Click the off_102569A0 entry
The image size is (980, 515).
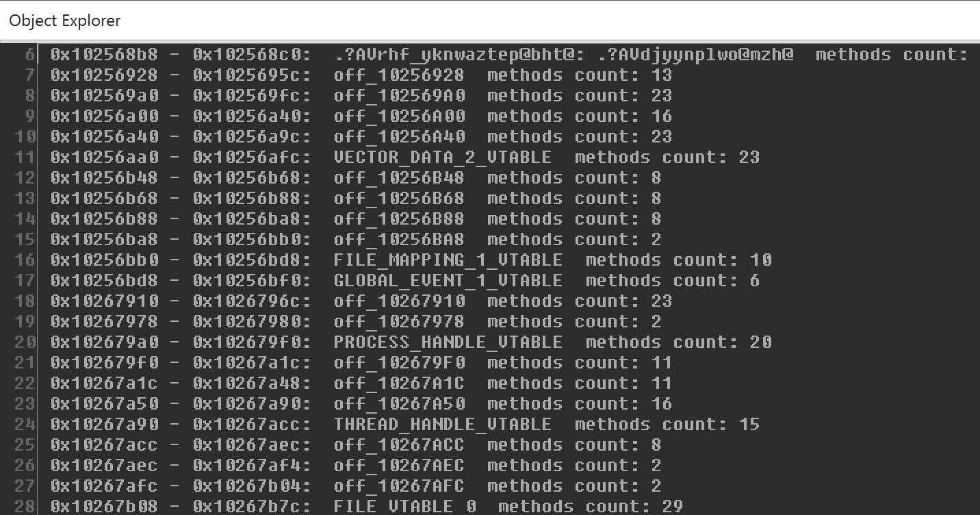click(x=361, y=96)
